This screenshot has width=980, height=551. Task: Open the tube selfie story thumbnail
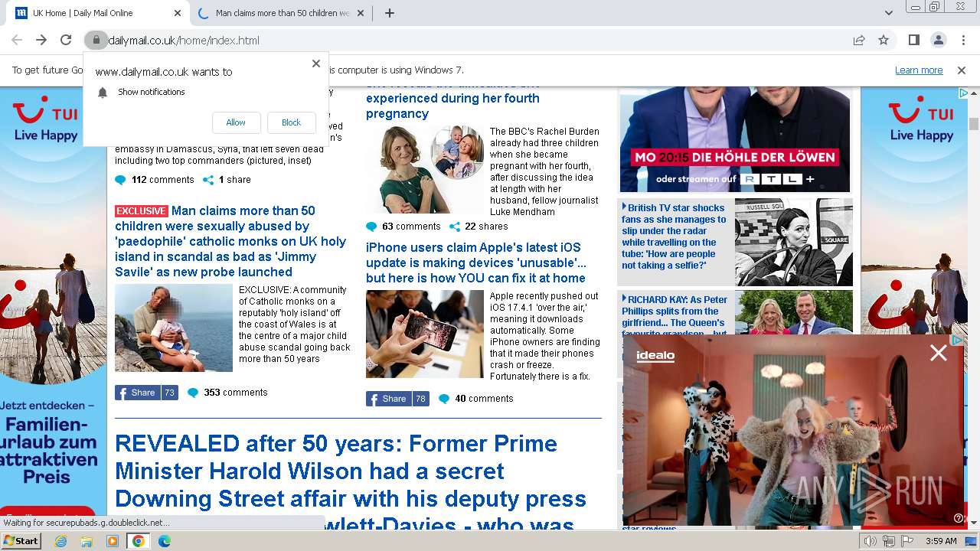pos(794,242)
